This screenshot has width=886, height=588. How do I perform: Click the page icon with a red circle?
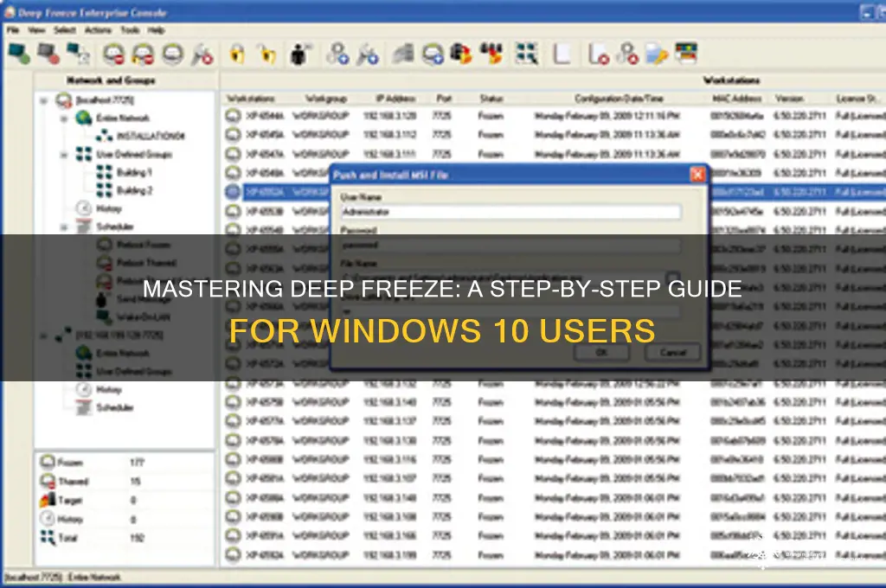598,54
